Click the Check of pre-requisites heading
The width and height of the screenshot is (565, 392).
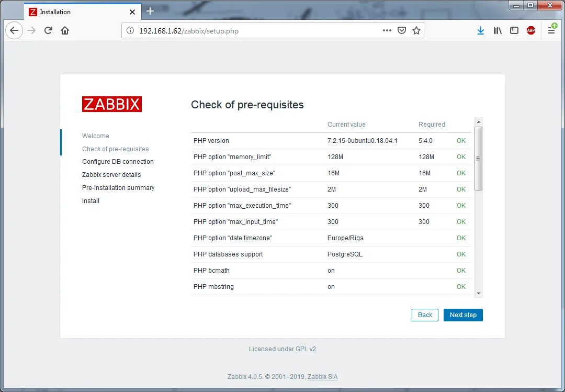(x=247, y=105)
